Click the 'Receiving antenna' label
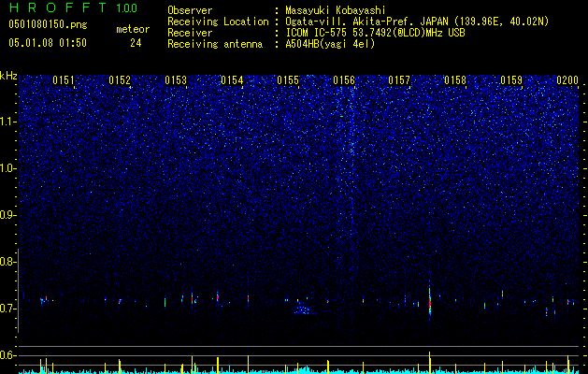 (x=215, y=44)
